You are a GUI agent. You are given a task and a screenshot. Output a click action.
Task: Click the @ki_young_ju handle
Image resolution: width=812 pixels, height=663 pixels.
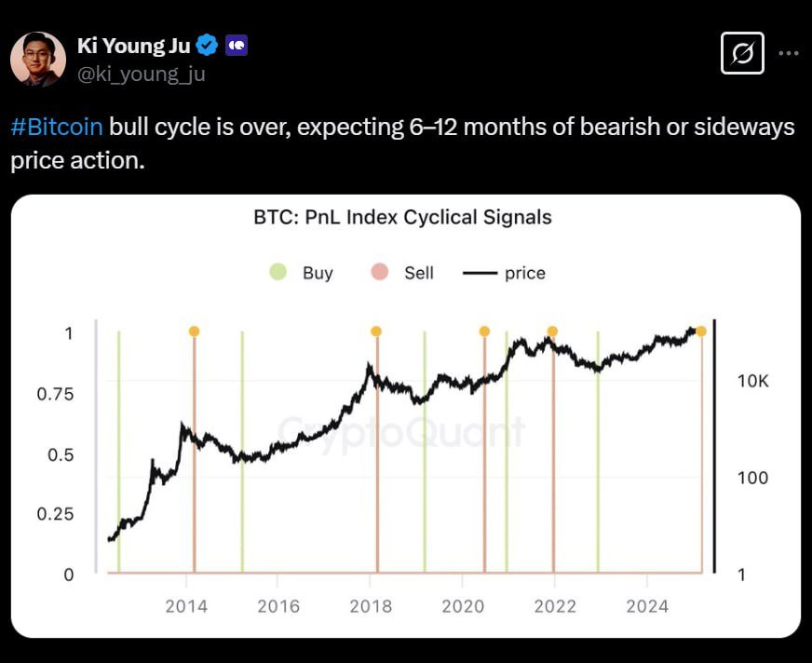click(x=142, y=74)
